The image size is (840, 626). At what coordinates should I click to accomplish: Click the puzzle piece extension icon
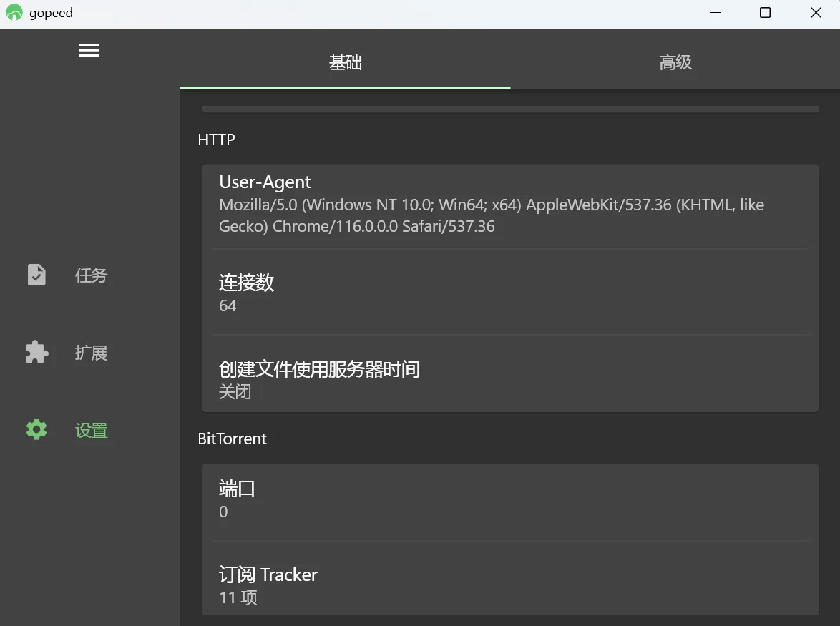[36, 352]
